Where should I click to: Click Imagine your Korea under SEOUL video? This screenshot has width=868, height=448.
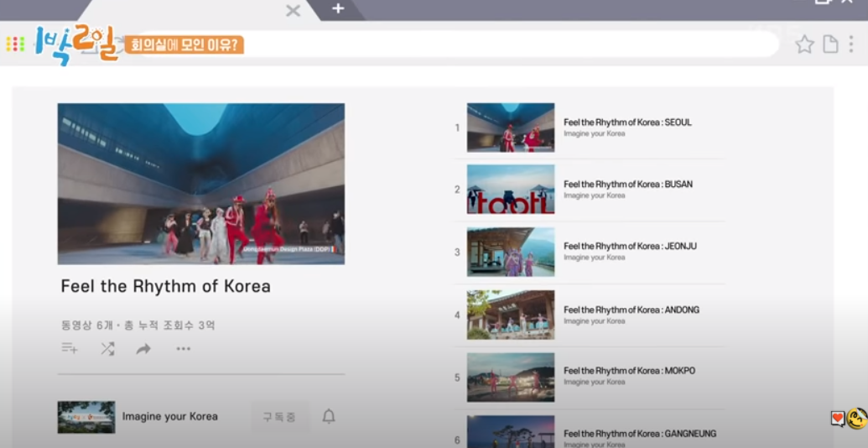coord(595,133)
